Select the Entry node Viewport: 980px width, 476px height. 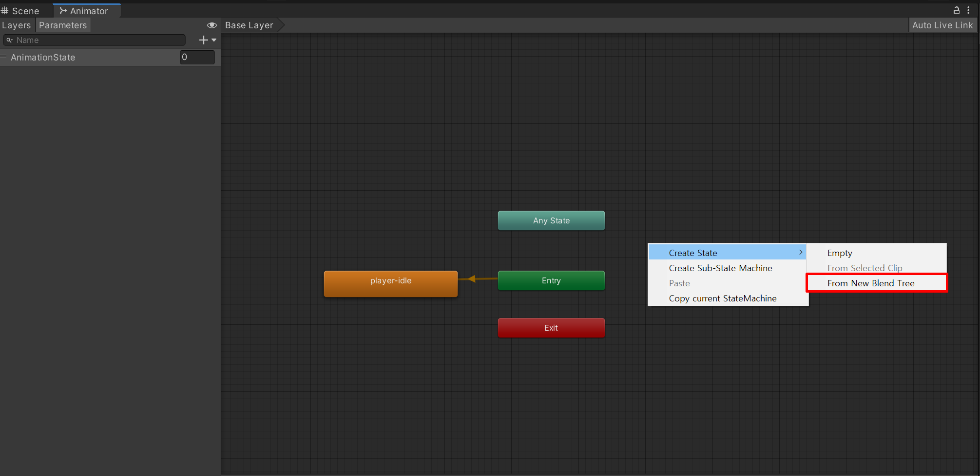click(551, 280)
